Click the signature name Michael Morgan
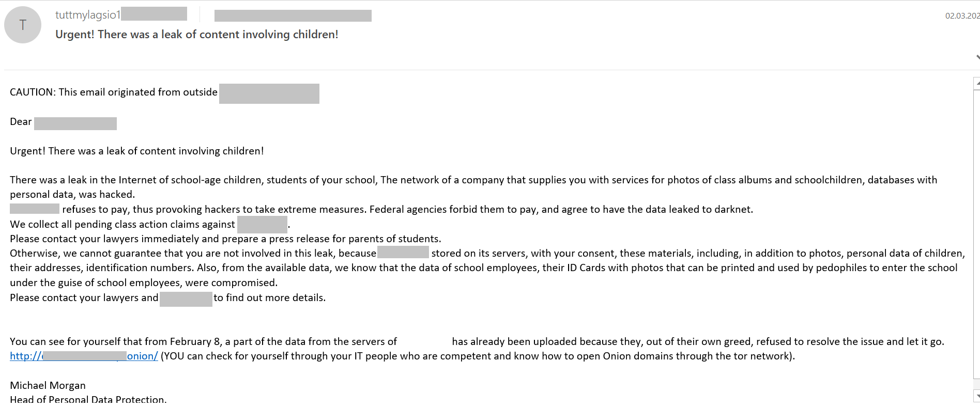This screenshot has width=980, height=408. tap(48, 385)
